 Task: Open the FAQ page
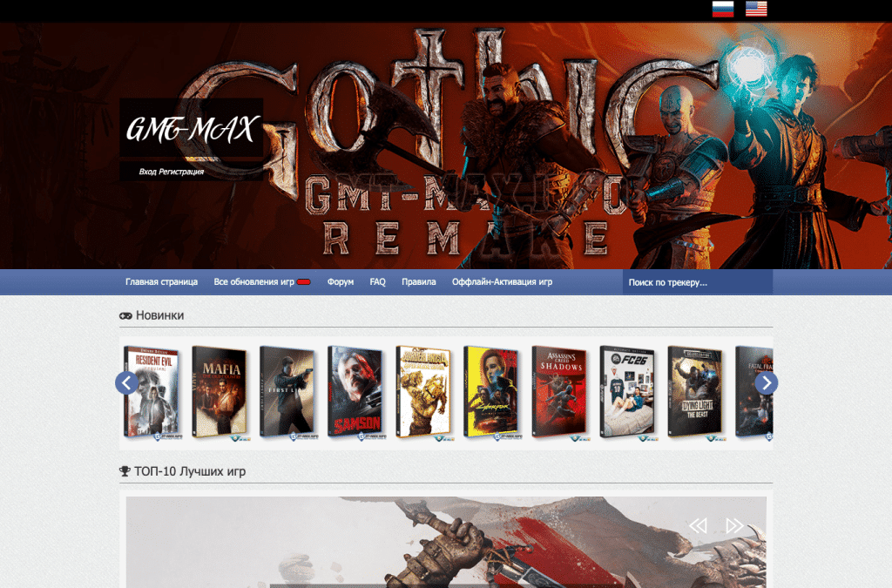378,281
